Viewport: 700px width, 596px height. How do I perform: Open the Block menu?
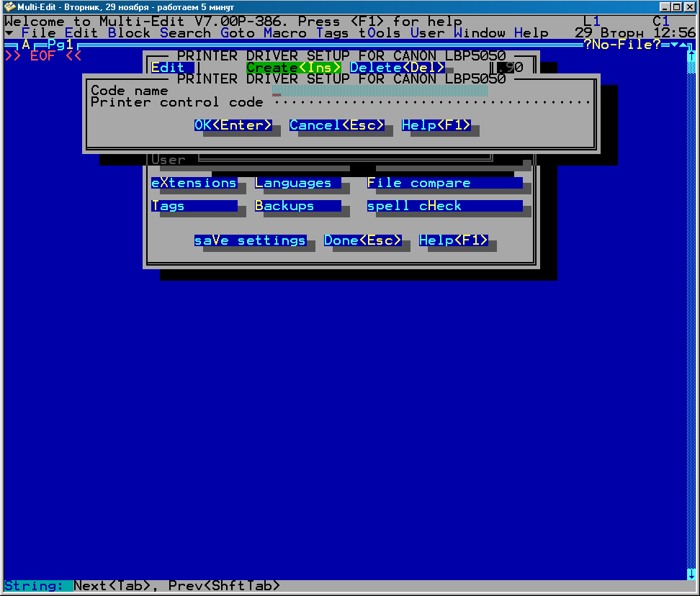pyautogui.click(x=129, y=33)
